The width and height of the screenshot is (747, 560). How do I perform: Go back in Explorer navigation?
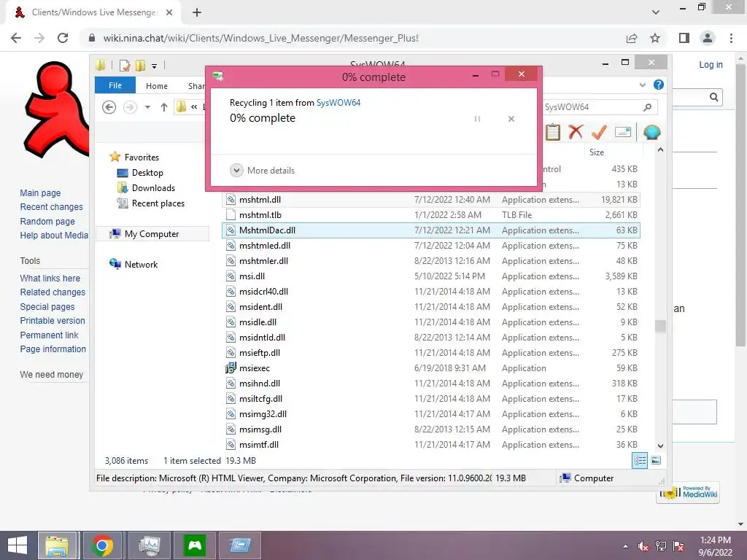(x=109, y=107)
